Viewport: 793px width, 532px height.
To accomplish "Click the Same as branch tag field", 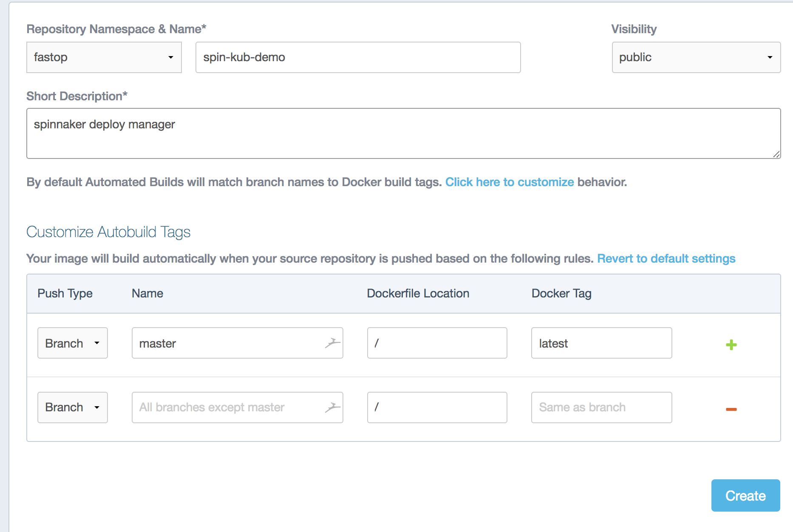I will pyautogui.click(x=601, y=407).
